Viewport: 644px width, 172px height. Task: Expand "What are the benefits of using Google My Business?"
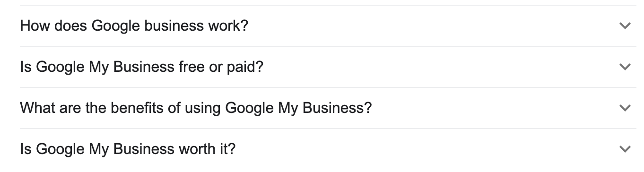[x=328, y=108]
